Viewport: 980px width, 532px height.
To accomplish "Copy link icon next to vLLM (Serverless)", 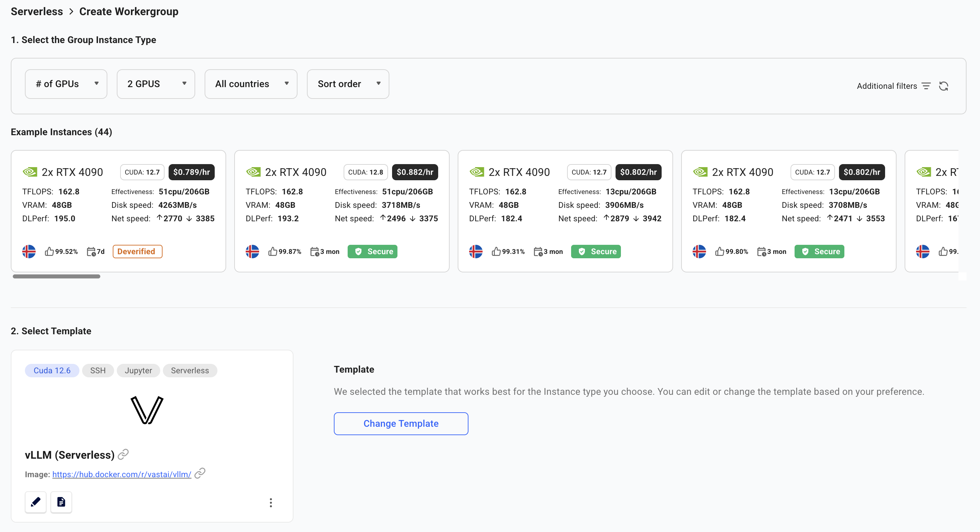I will pyautogui.click(x=123, y=454).
